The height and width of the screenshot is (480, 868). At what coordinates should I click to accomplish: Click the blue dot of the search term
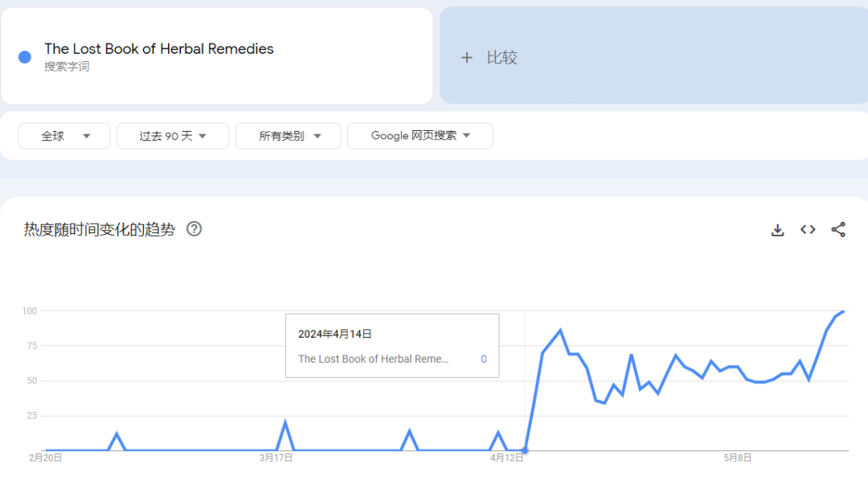[25, 57]
